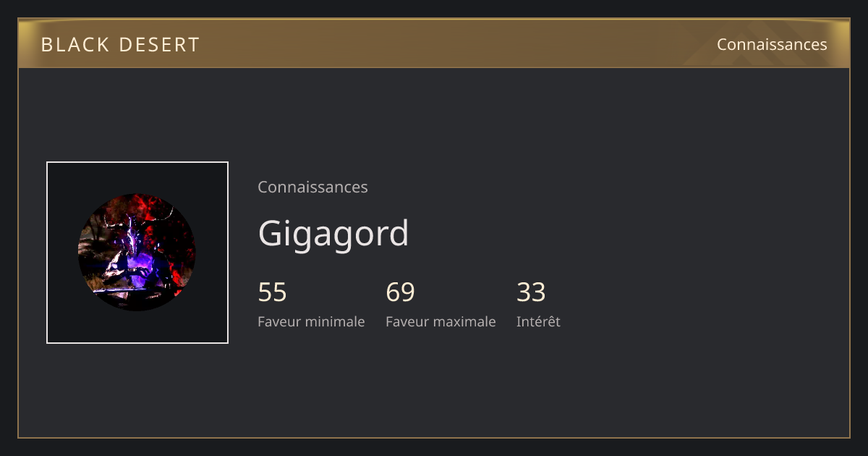Viewport: 868px width, 456px height.
Task: Click the Faveur maximale label
Action: [441, 321]
